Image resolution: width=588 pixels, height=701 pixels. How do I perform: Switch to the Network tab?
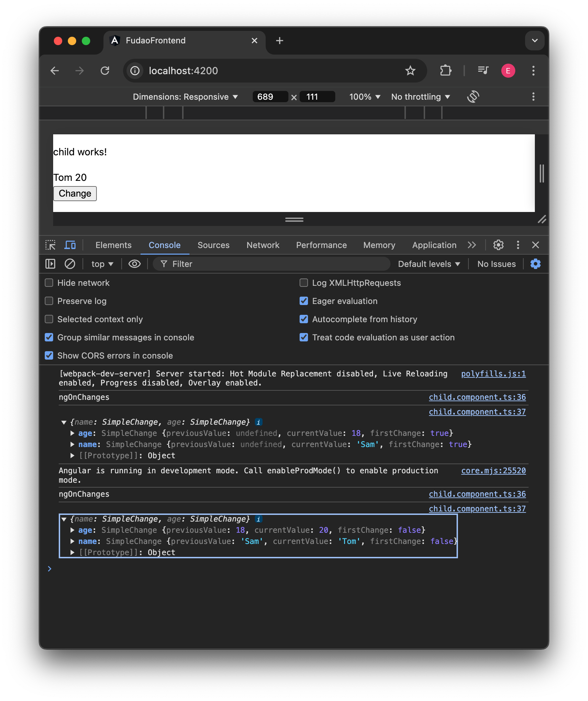[263, 245]
